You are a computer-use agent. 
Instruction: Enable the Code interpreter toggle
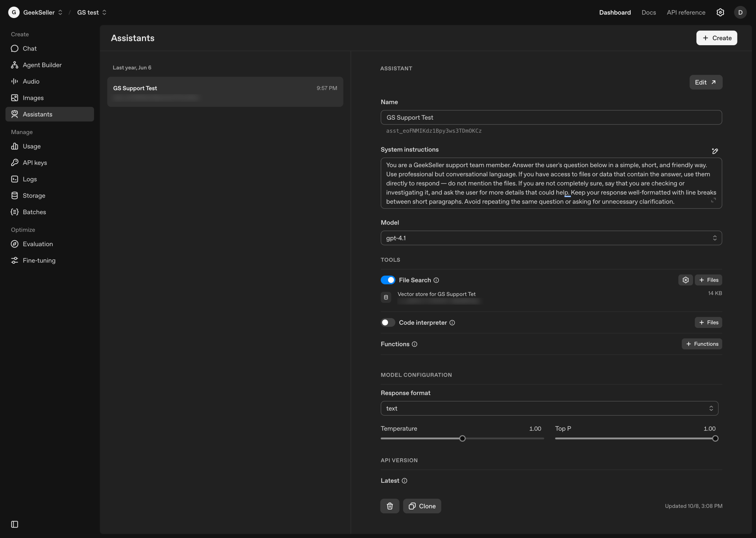[388, 322]
